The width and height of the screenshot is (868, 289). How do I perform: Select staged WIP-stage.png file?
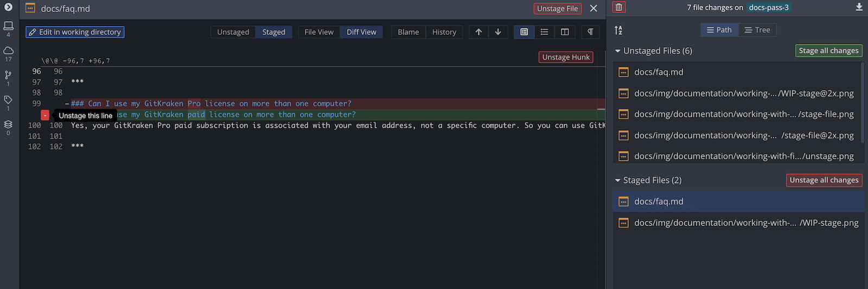pos(738,223)
